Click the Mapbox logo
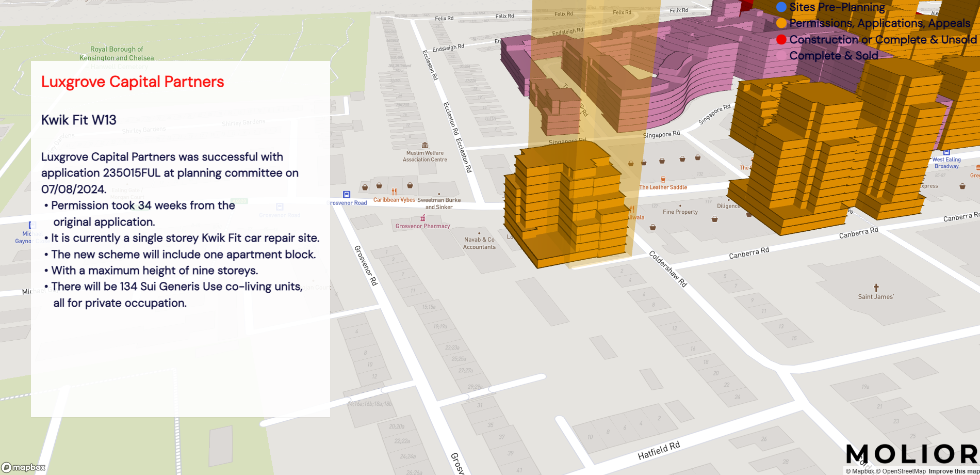Image resolution: width=980 pixels, height=475 pixels. click(24, 468)
